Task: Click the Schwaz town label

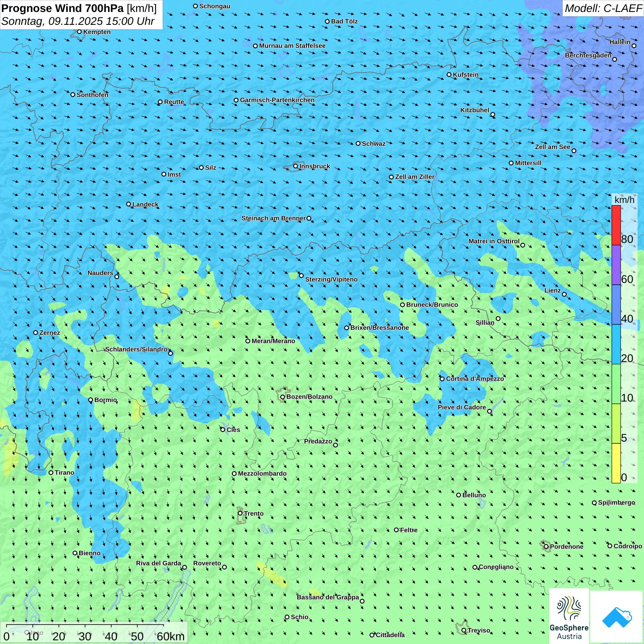Action: (374, 144)
